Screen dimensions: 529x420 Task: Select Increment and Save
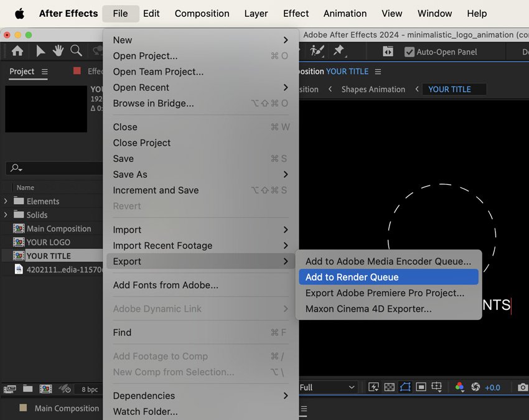click(x=201, y=190)
